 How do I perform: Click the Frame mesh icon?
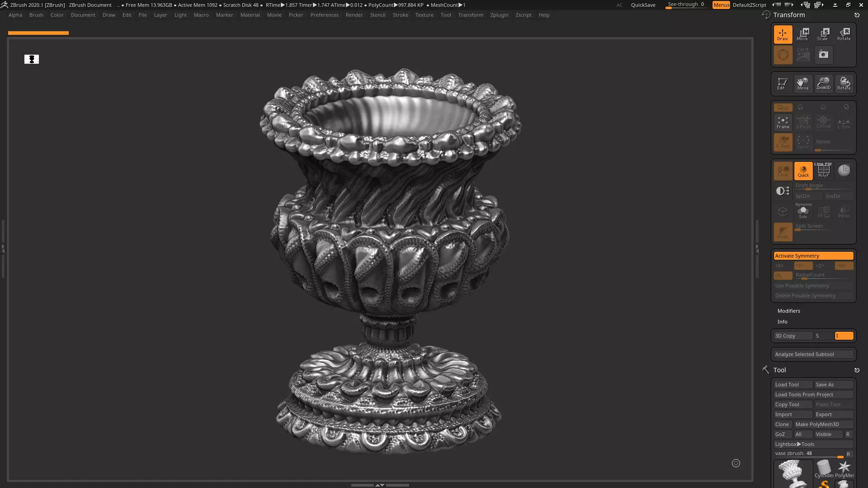pos(783,122)
